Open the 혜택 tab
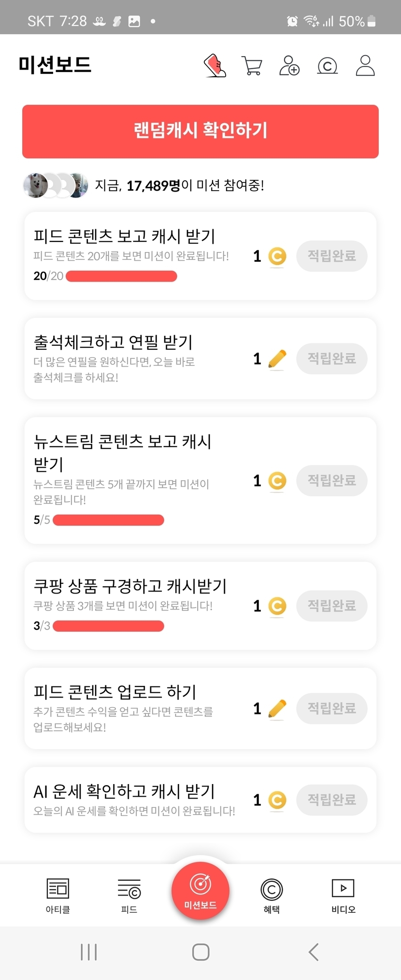 [x=272, y=895]
